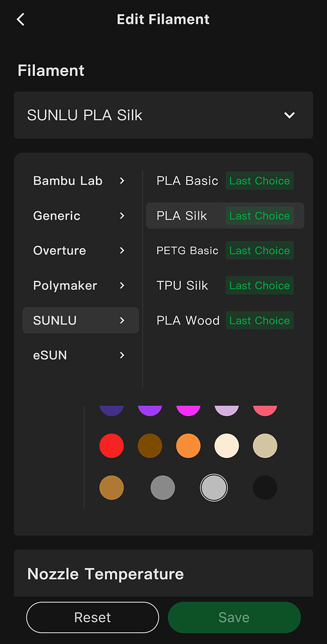Image resolution: width=327 pixels, height=644 pixels.
Task: Click the Edit Filament title
Action: pyautogui.click(x=163, y=19)
